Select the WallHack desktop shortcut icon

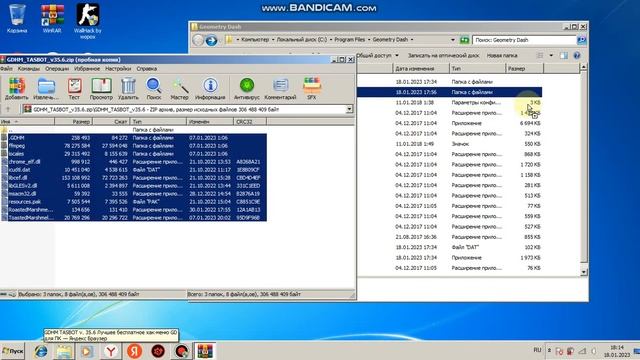(88, 21)
